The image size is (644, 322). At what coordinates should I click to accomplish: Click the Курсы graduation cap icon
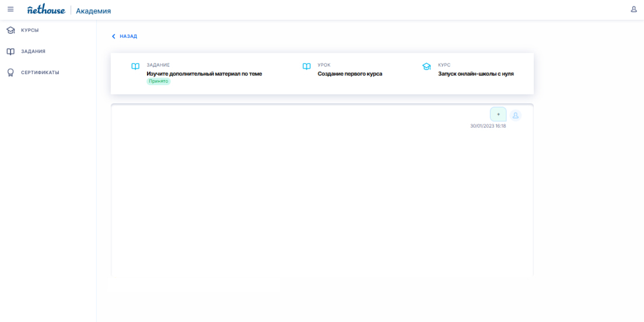[10, 30]
